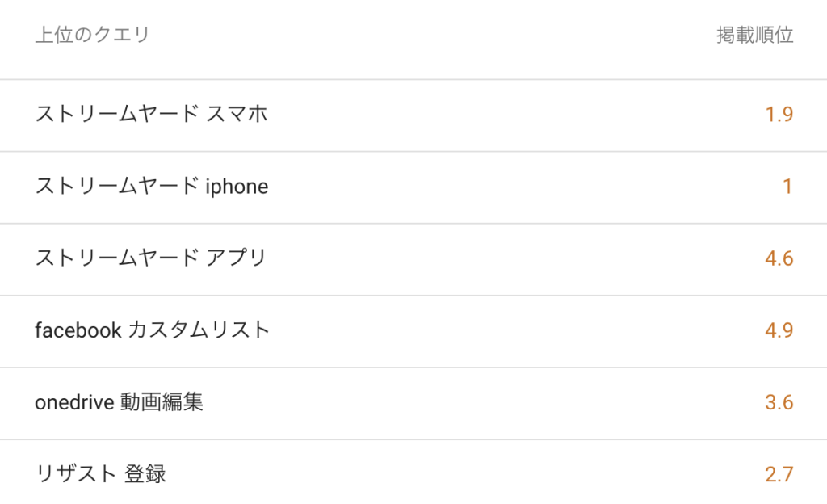Sort by the 掲載順位 column header
This screenshot has height=504, width=827.
(755, 35)
